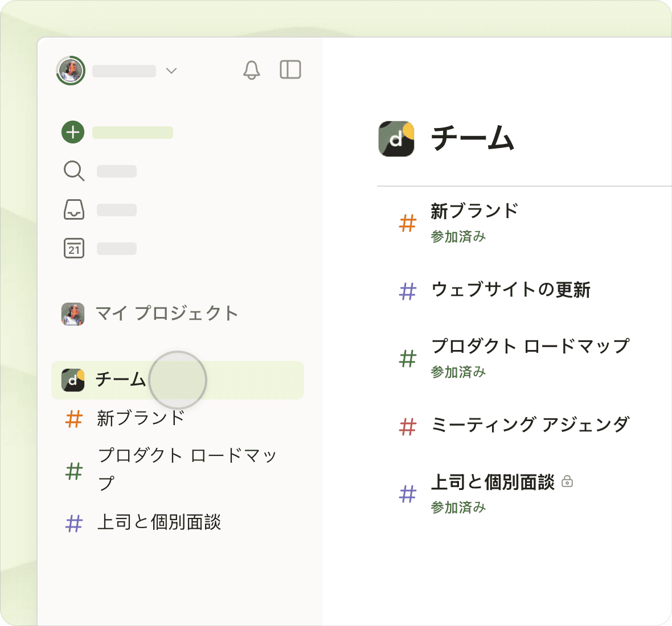Open 新ブランド project in sidebar
Image resolution: width=672 pixels, height=626 pixels.
pyautogui.click(x=141, y=418)
